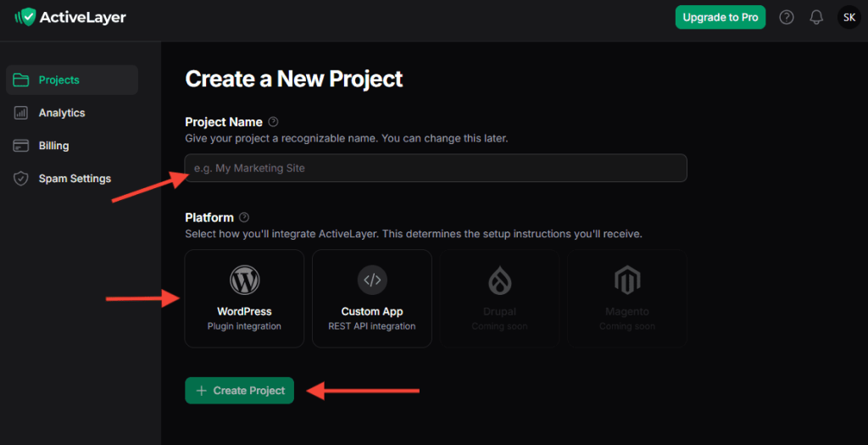868x445 pixels.
Task: Click the 'Project Name' label
Action: [224, 122]
